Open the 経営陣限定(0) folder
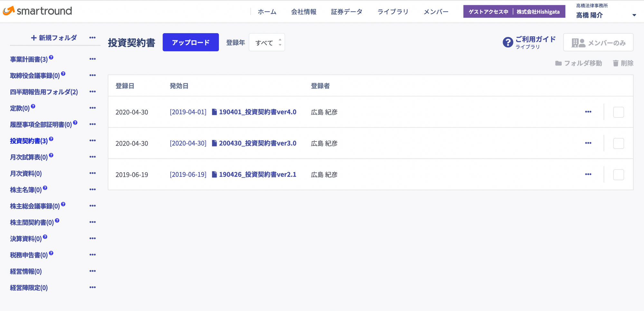This screenshot has height=311, width=644. 29,287
